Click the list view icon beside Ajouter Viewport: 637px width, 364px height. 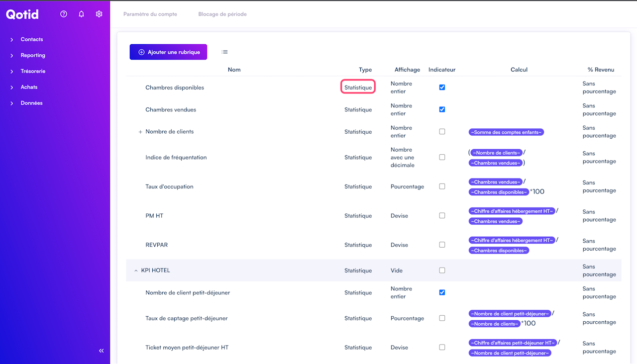(x=225, y=52)
